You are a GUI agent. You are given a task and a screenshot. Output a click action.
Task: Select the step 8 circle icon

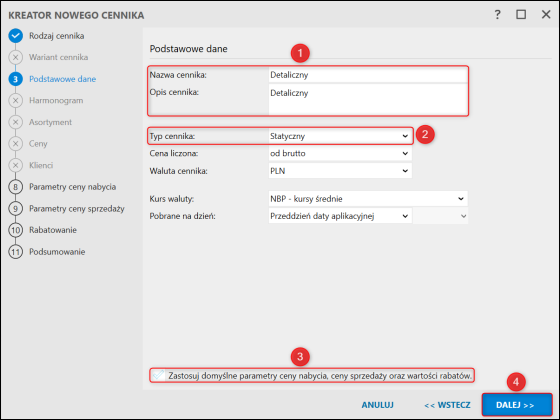point(15,187)
